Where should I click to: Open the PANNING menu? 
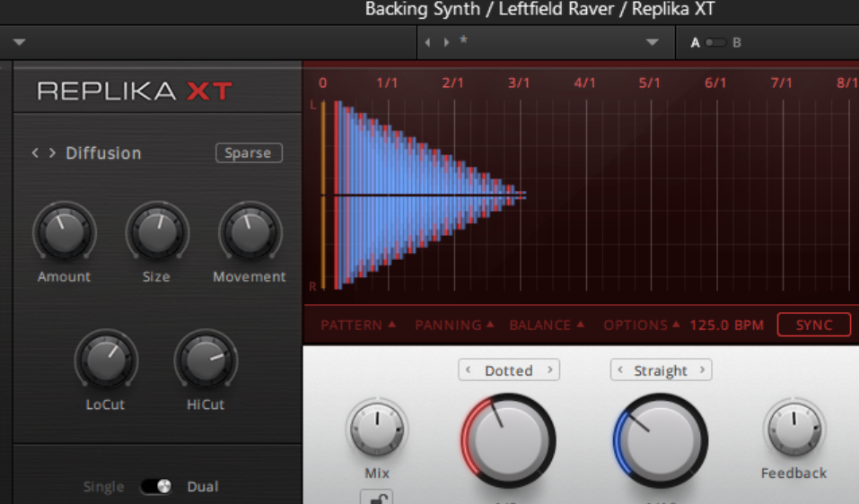click(454, 325)
